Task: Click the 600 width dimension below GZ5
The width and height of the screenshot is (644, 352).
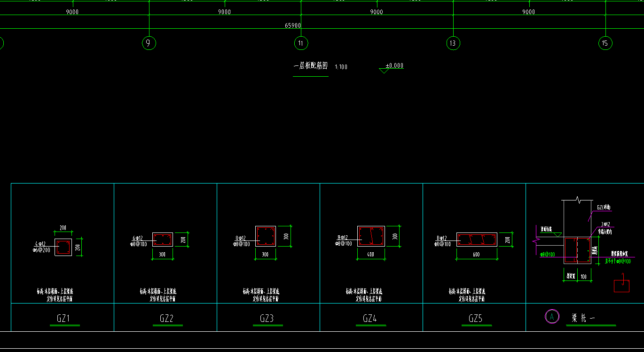Action: pos(476,254)
